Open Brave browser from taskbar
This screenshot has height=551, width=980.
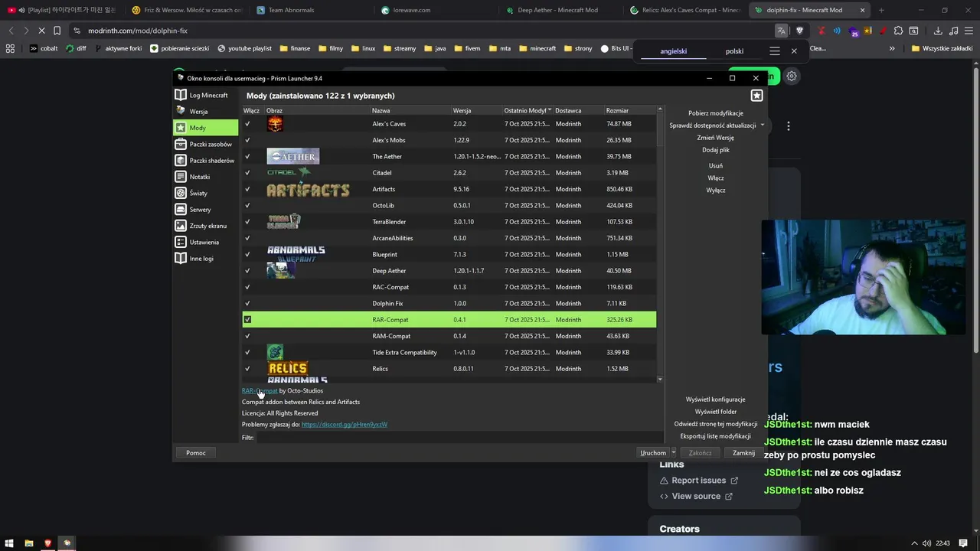point(48,543)
